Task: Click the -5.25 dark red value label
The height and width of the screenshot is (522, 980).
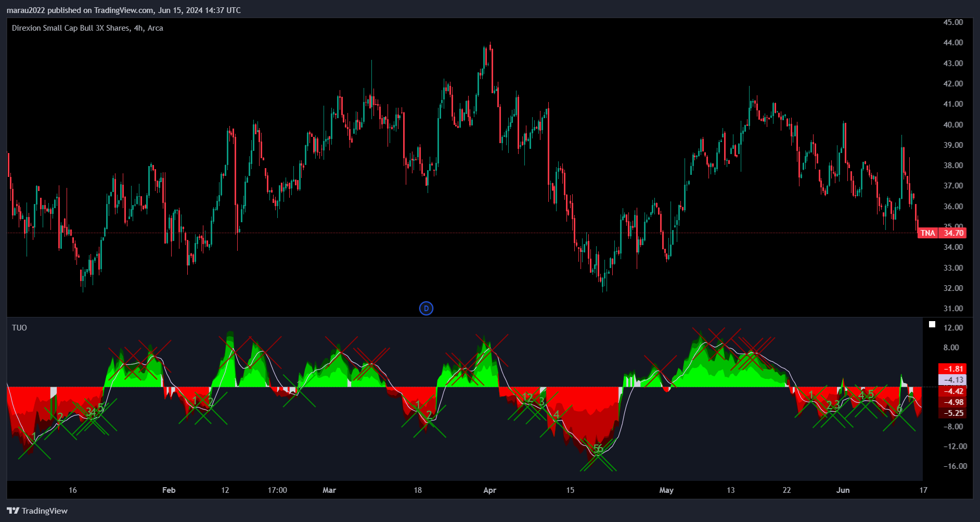Action: 952,413
